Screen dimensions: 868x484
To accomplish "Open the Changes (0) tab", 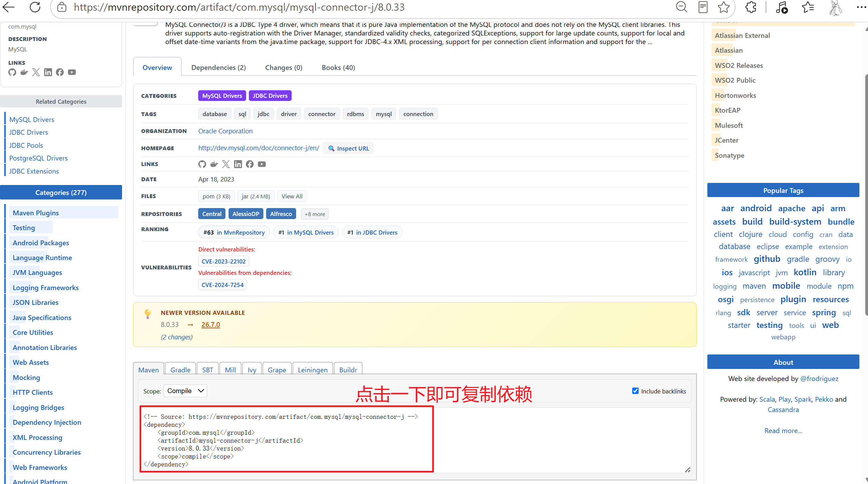I will 284,68.
